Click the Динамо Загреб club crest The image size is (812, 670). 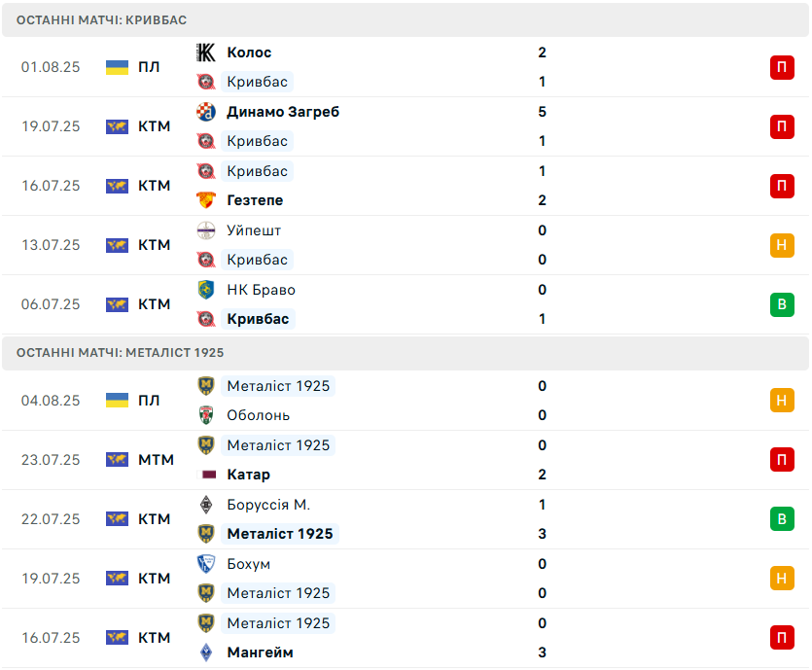(x=206, y=112)
